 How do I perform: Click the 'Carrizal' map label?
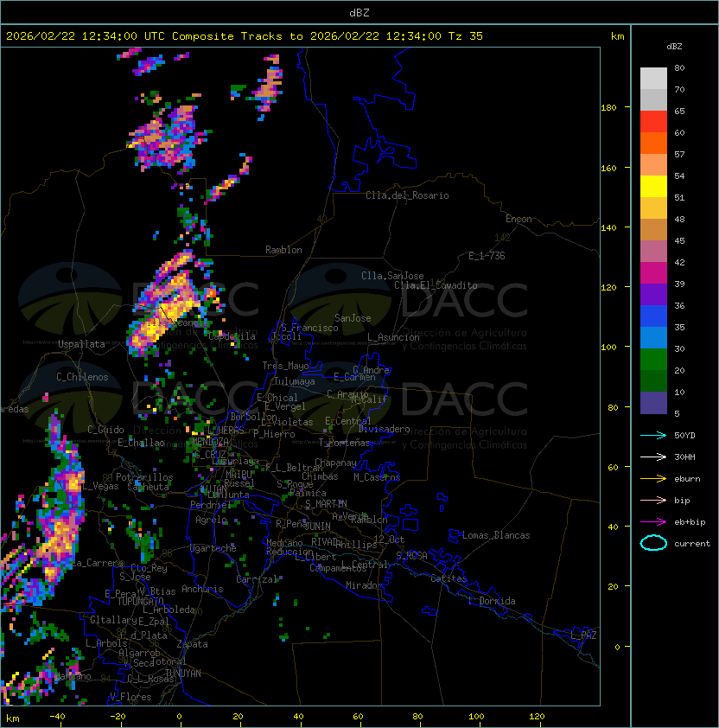click(257, 579)
